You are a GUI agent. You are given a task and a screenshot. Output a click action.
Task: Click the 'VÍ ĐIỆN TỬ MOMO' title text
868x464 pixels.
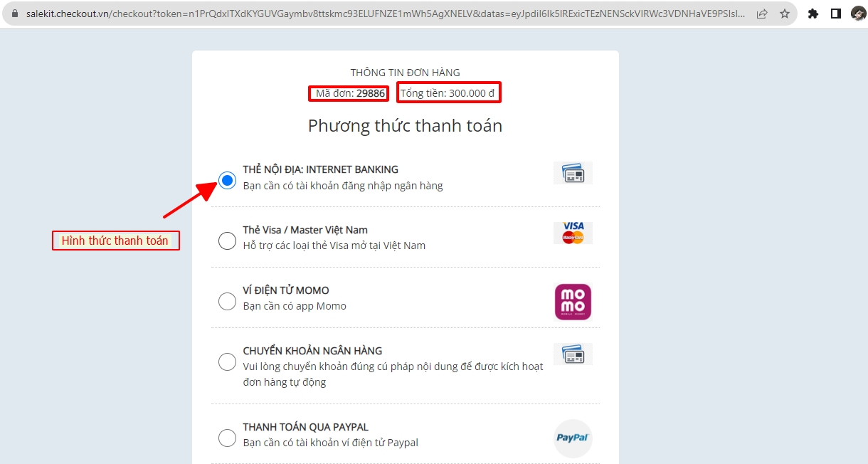point(285,290)
